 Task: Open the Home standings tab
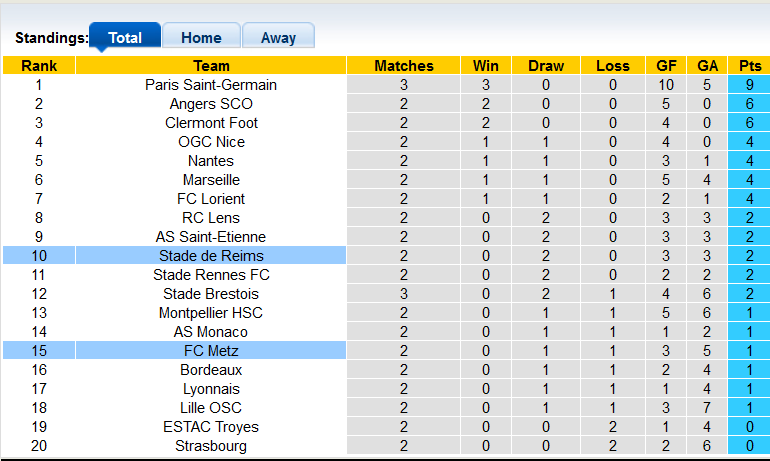(x=201, y=37)
